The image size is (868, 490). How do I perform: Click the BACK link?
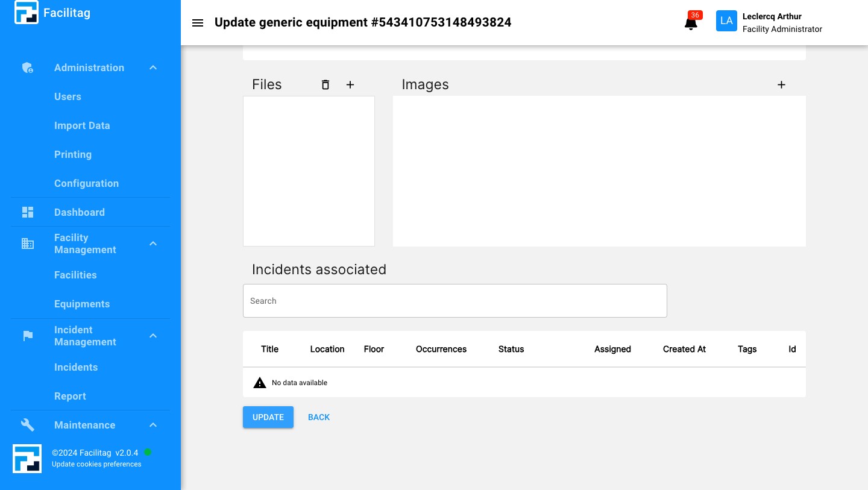click(319, 417)
